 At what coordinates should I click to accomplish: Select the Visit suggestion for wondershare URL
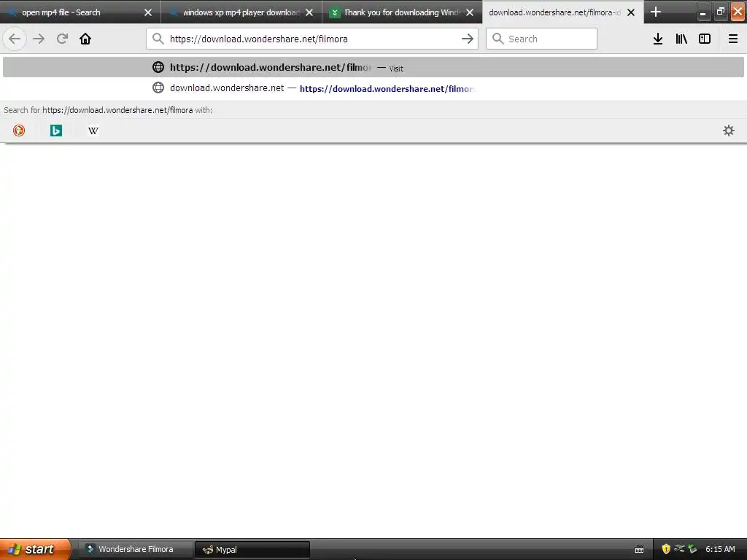pos(373,67)
